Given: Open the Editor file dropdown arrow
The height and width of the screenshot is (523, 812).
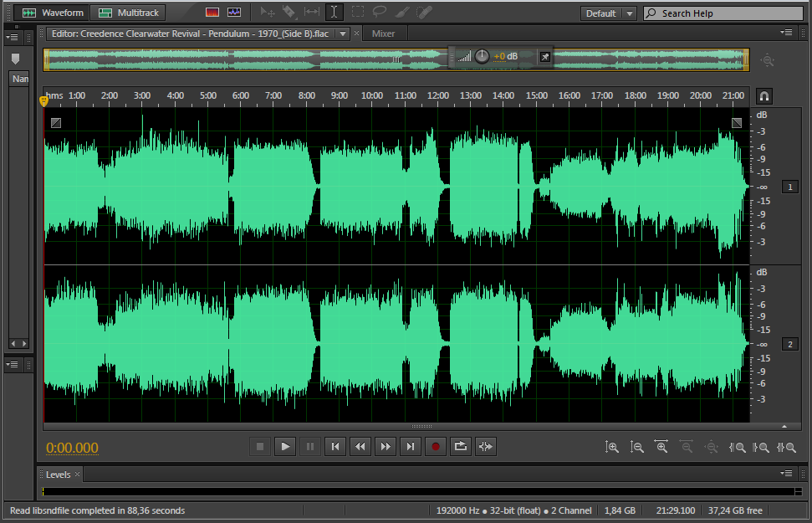Looking at the screenshot, I should [342, 33].
